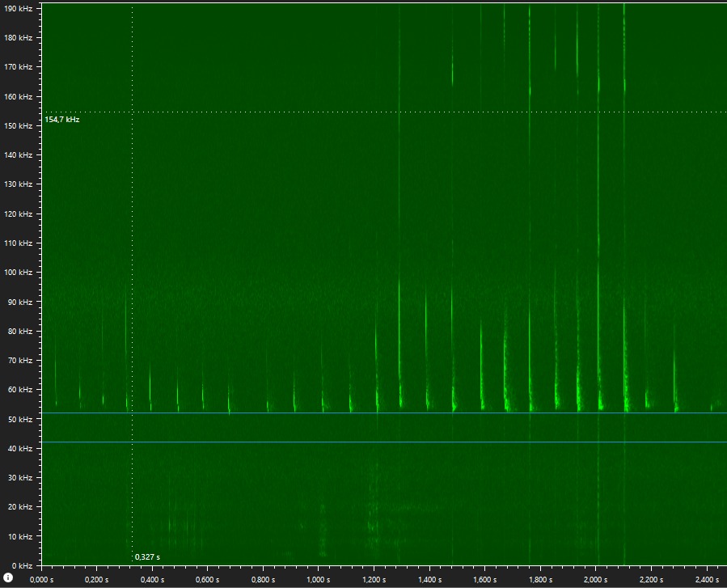Click the 20 kHz label on frequency axis
The image size is (727, 588).
click(21, 507)
